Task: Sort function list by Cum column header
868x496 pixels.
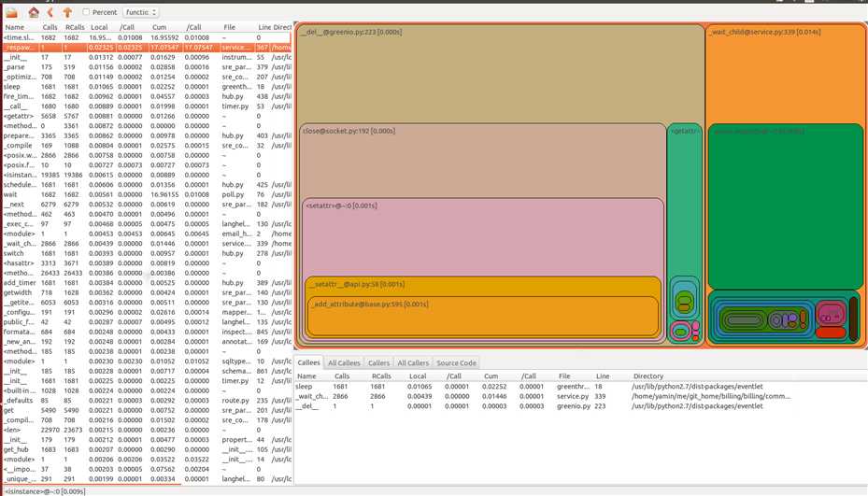Action: coord(160,28)
